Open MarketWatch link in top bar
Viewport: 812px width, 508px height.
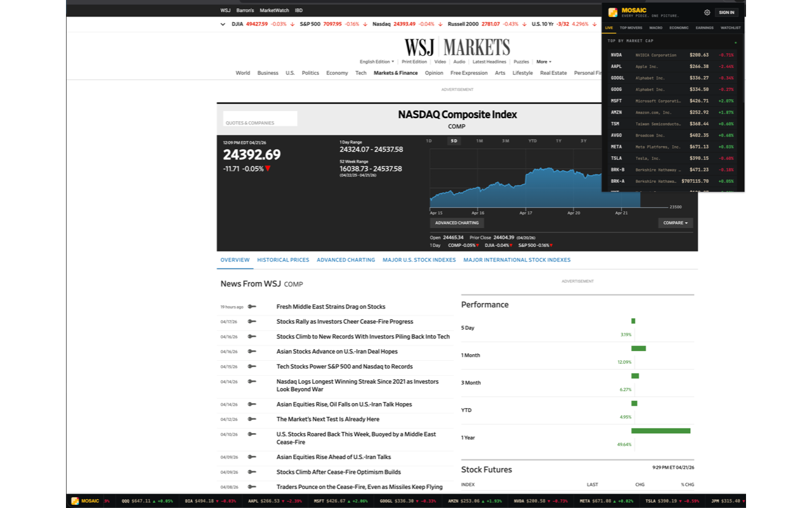coord(275,10)
